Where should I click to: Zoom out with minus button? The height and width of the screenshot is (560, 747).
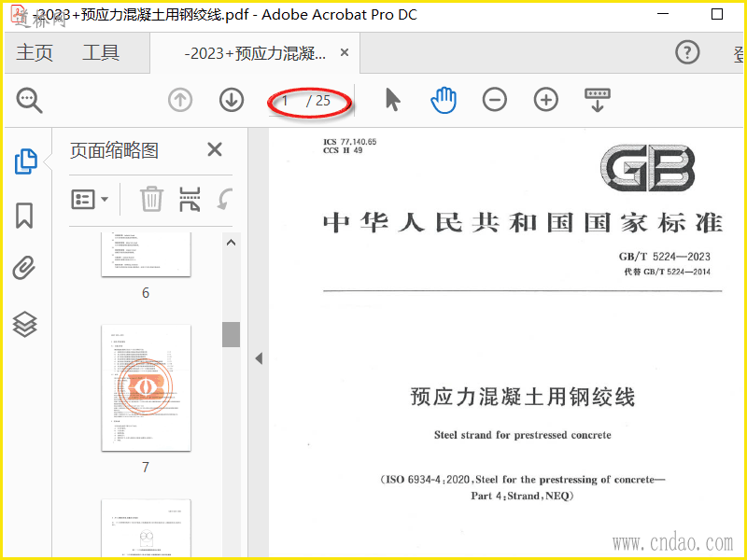click(495, 100)
